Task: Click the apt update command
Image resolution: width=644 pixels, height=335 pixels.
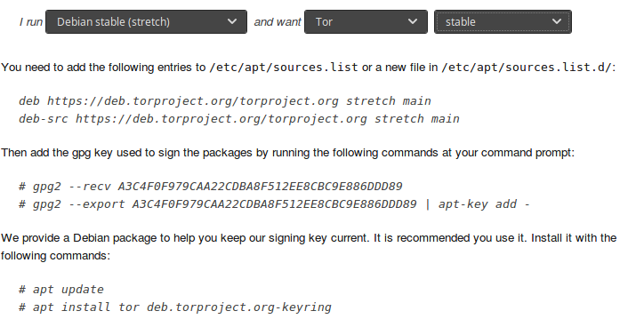Action: [61, 290]
